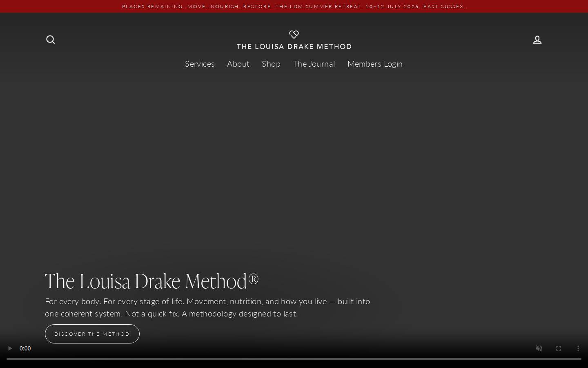
Task: Unmute the video sound
Action: coord(539,348)
